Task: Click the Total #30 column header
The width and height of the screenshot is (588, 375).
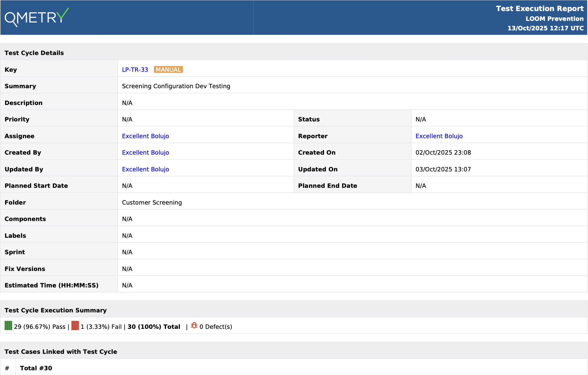Action: [x=36, y=368]
